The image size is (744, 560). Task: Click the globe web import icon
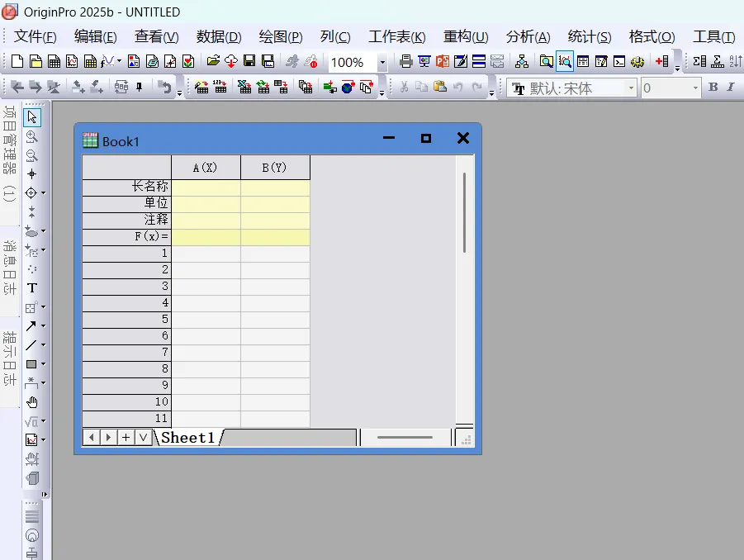(348, 87)
